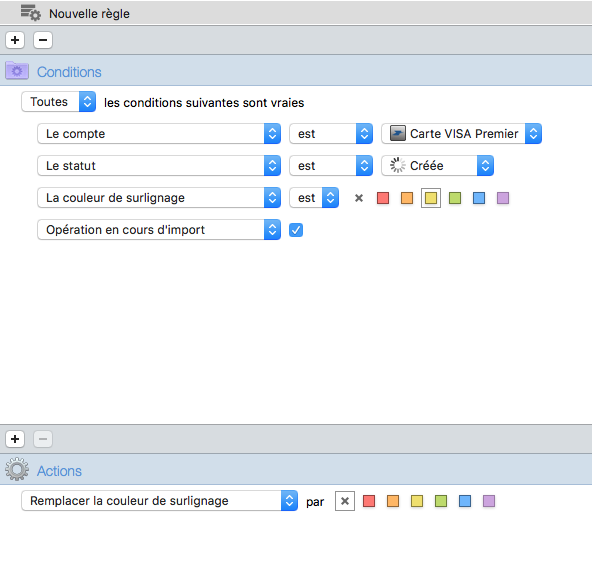Open the Le compte criterion dropdown
Viewport: 592px width, 581px height.
[159, 134]
